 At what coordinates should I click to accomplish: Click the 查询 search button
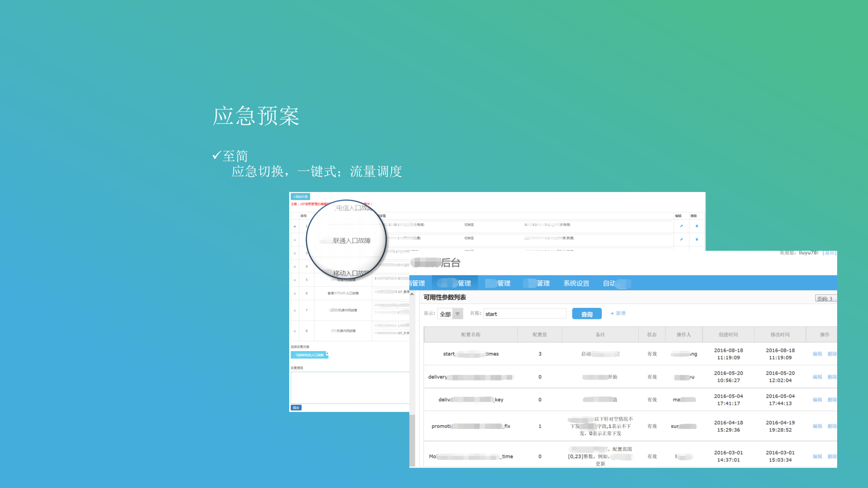[x=586, y=313]
